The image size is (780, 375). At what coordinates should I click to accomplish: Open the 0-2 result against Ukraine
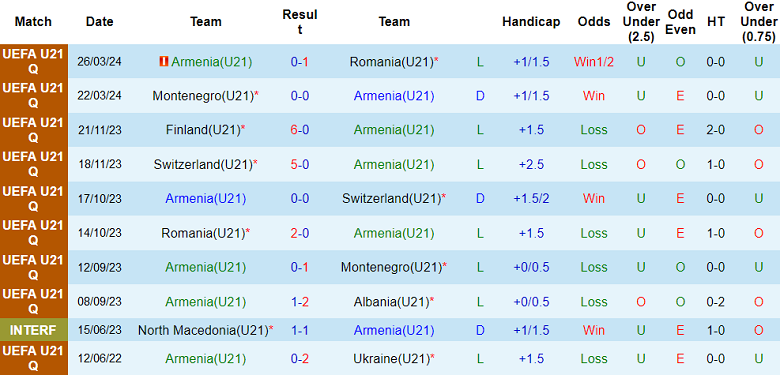(x=299, y=359)
